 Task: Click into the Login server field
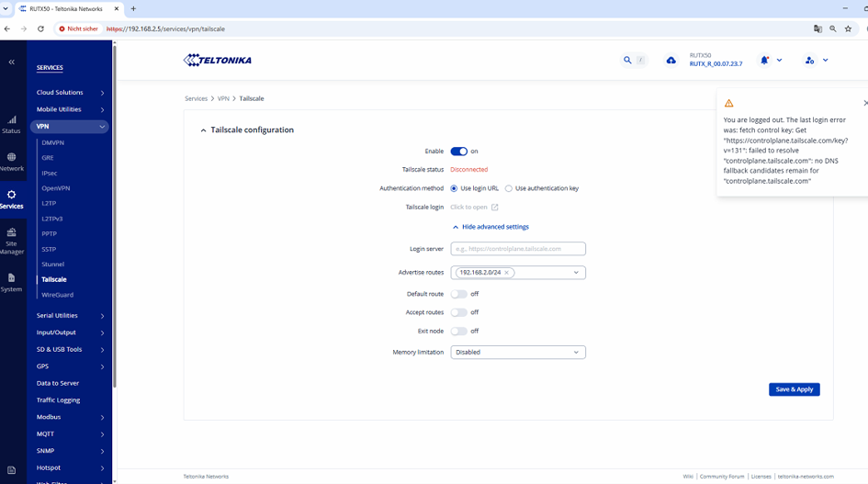pyautogui.click(x=518, y=249)
